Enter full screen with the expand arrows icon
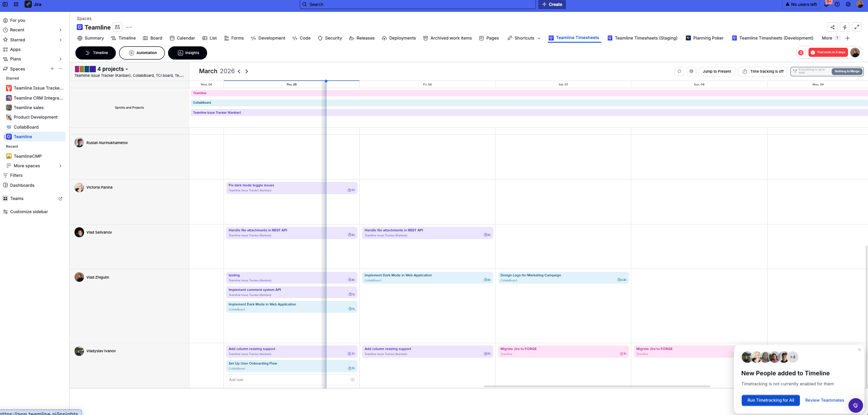 point(857,27)
